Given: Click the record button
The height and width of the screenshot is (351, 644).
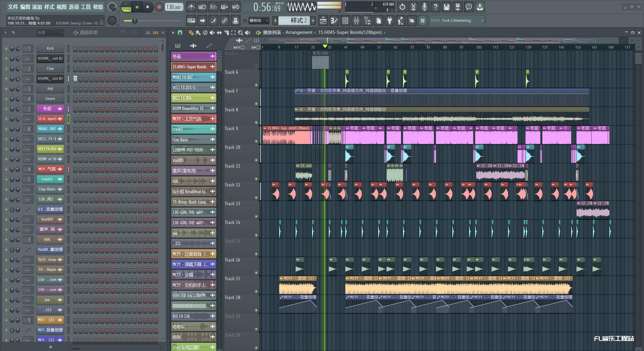Looking at the screenshot, I should pos(159,7).
